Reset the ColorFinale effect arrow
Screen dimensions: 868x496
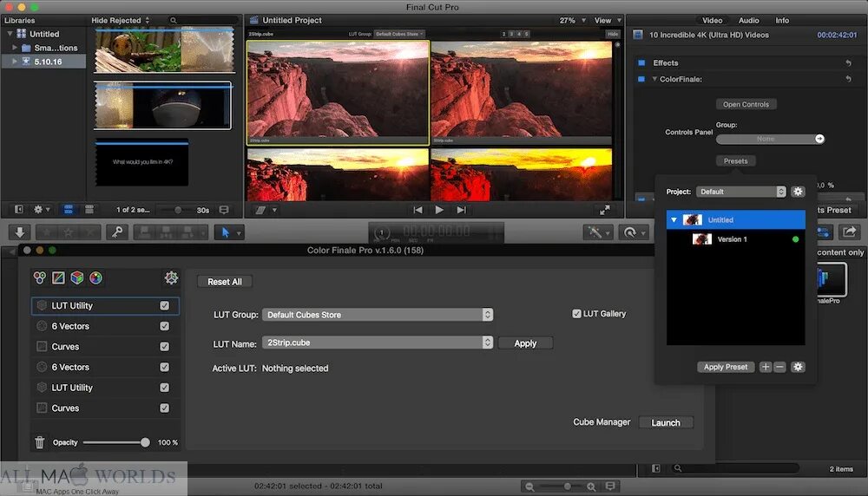pos(848,79)
